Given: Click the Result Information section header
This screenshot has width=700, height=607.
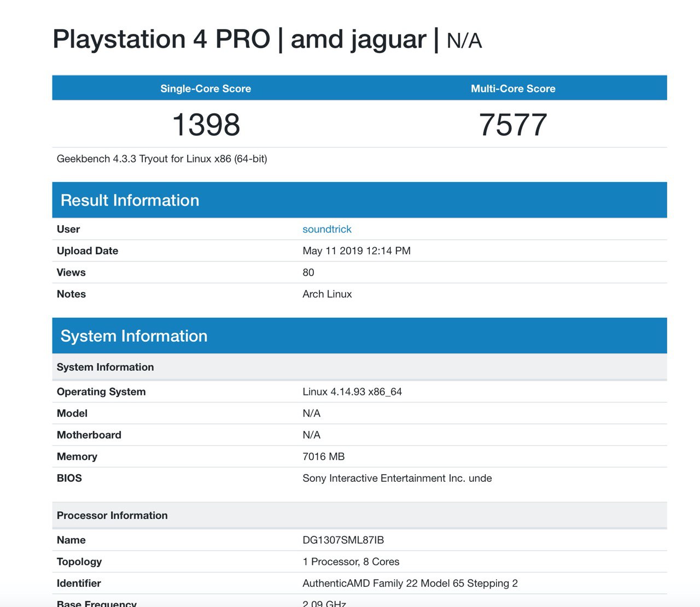Looking at the screenshot, I should (359, 200).
